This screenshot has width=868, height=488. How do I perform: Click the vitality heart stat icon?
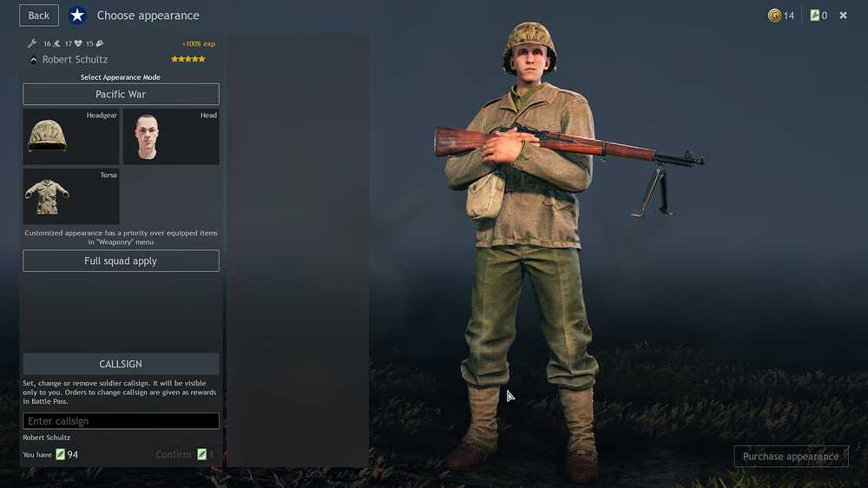coord(78,43)
